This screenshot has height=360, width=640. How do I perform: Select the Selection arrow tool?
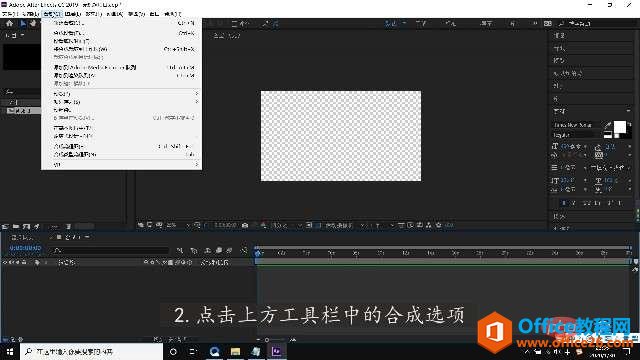(23, 24)
